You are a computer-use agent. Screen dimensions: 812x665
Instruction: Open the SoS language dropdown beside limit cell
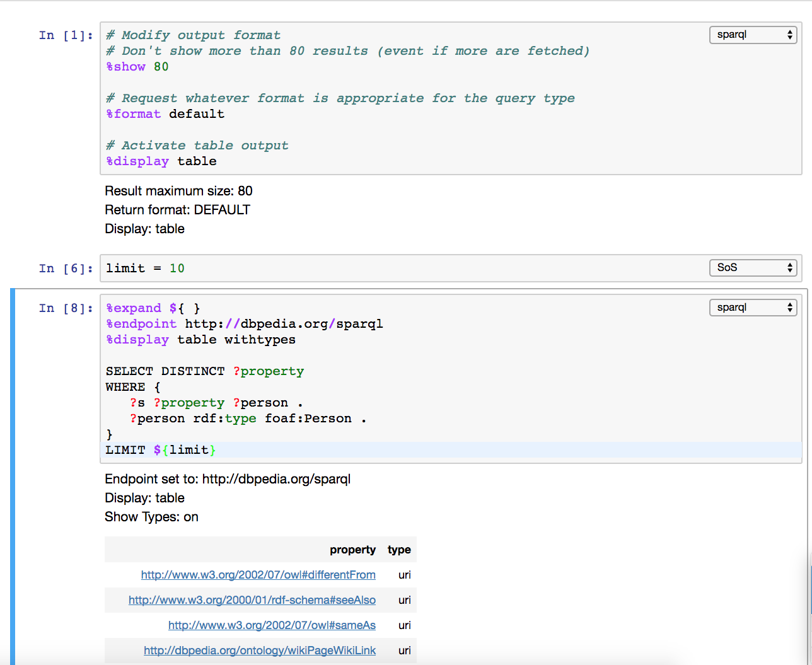(x=753, y=267)
